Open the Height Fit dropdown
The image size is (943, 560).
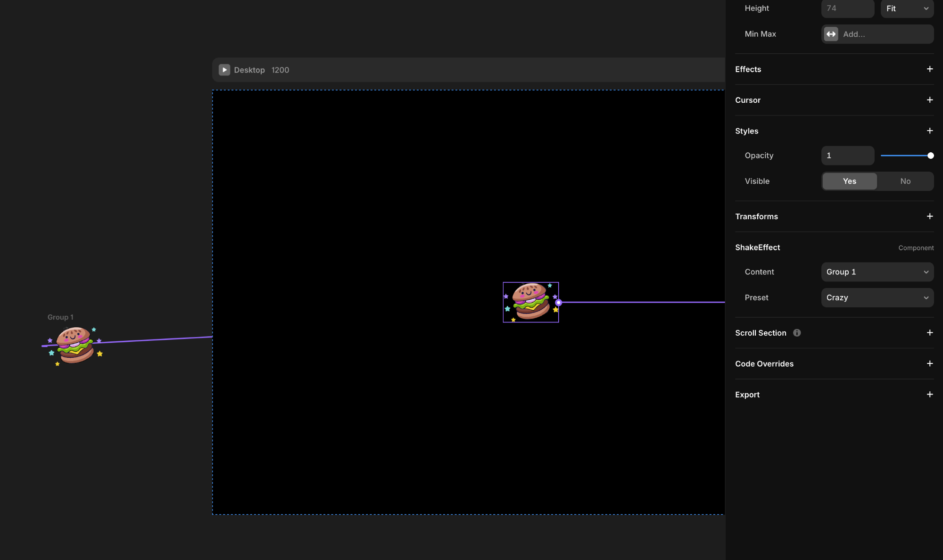(x=907, y=8)
